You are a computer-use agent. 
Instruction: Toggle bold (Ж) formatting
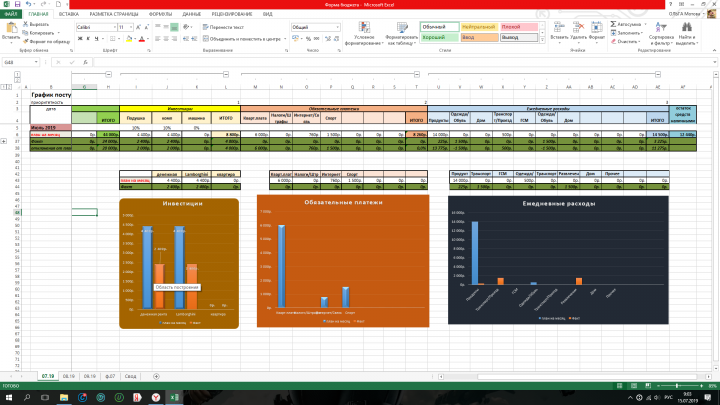point(80,39)
